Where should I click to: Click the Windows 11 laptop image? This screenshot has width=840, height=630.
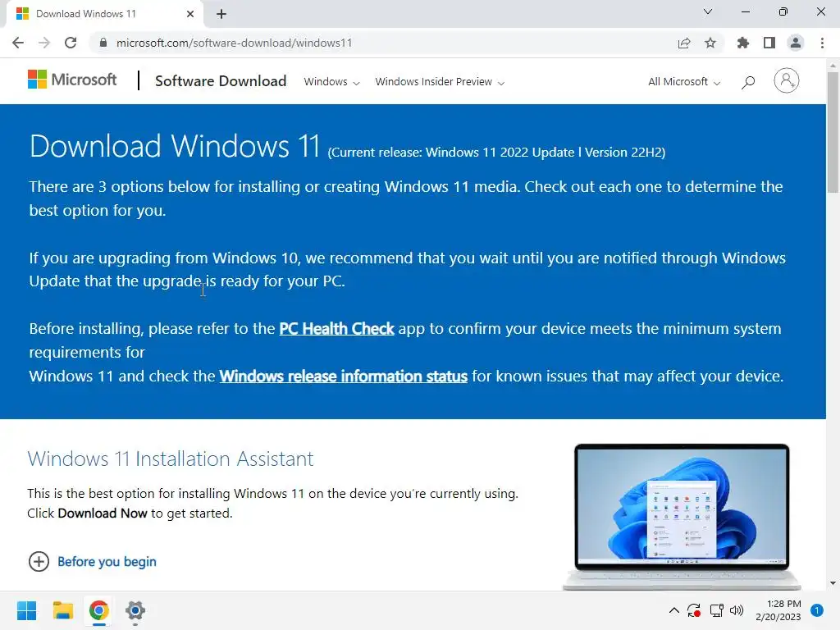682,517
